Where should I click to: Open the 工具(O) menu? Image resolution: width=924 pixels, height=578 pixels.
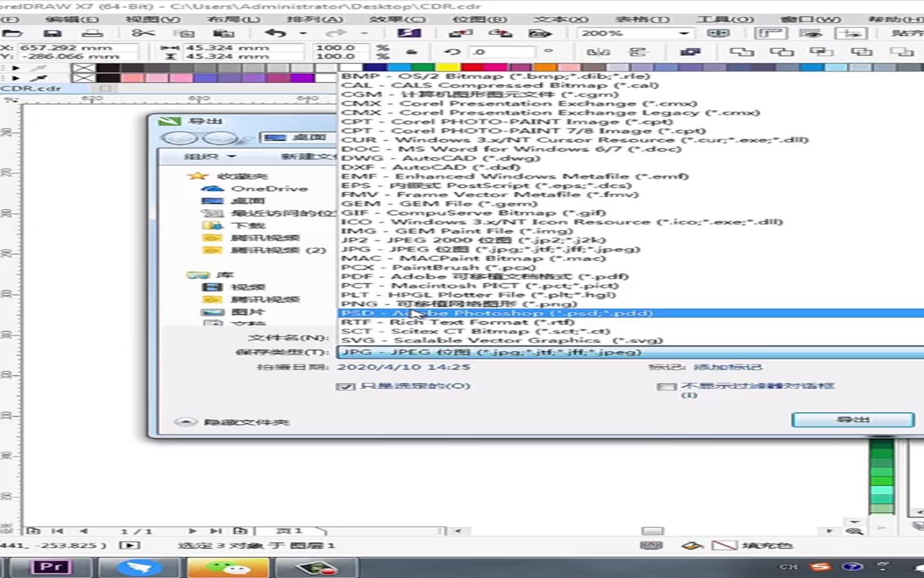725,19
